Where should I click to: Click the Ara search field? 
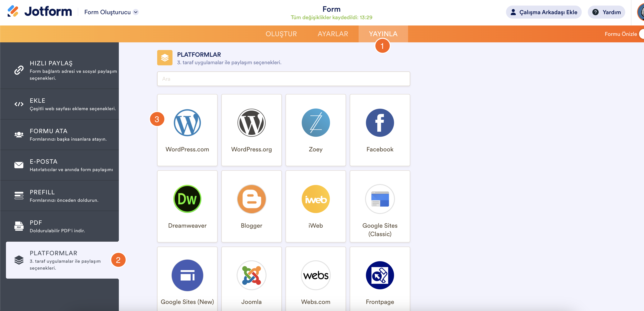[x=283, y=79]
